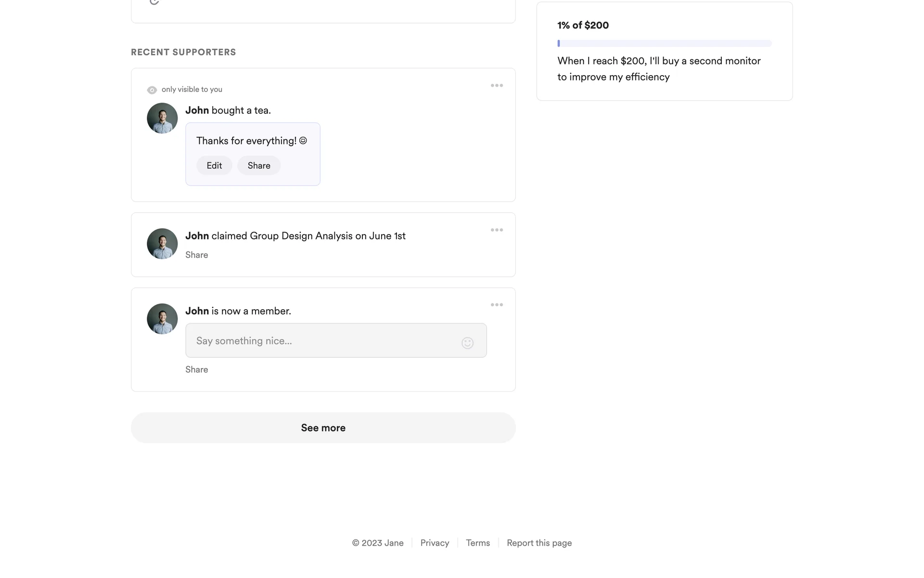
Task: Open options menu on tea purchase card
Action: tap(497, 86)
